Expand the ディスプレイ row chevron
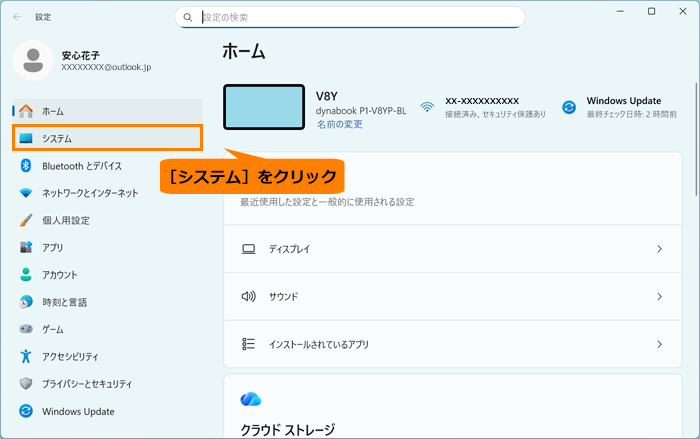 click(x=659, y=249)
